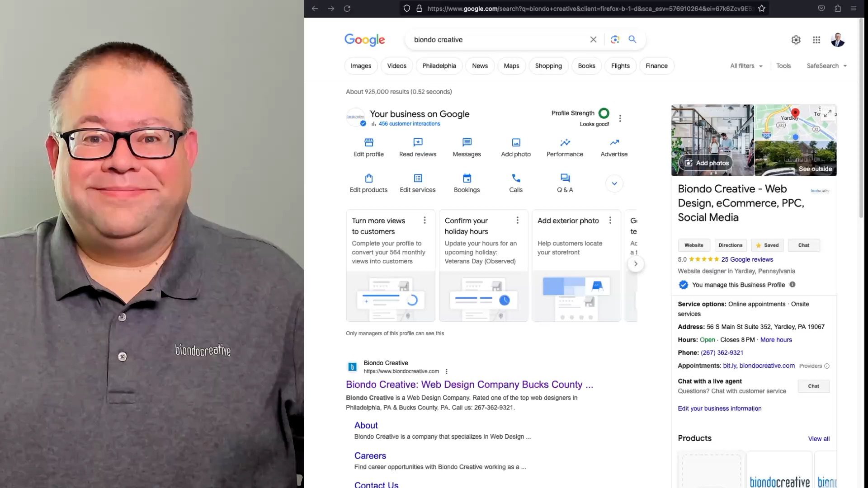This screenshot has height=488, width=868.
Task: Clear the search box with the X
Action: pyautogui.click(x=593, y=39)
